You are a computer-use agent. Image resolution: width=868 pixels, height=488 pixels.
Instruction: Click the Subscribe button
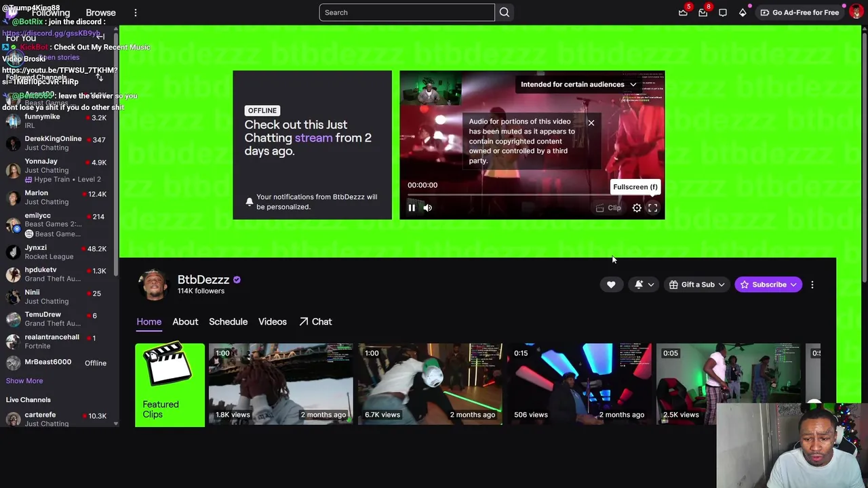click(x=768, y=285)
